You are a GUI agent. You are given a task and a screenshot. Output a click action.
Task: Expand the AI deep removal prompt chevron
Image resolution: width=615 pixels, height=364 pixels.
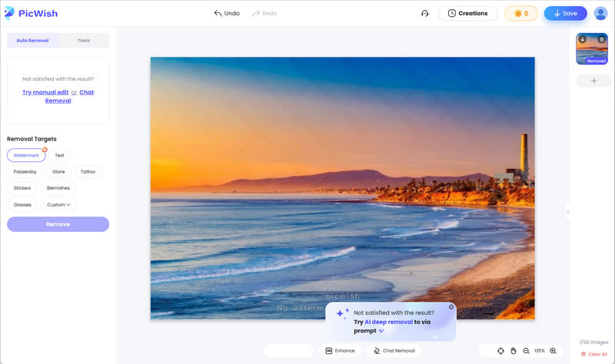click(381, 331)
